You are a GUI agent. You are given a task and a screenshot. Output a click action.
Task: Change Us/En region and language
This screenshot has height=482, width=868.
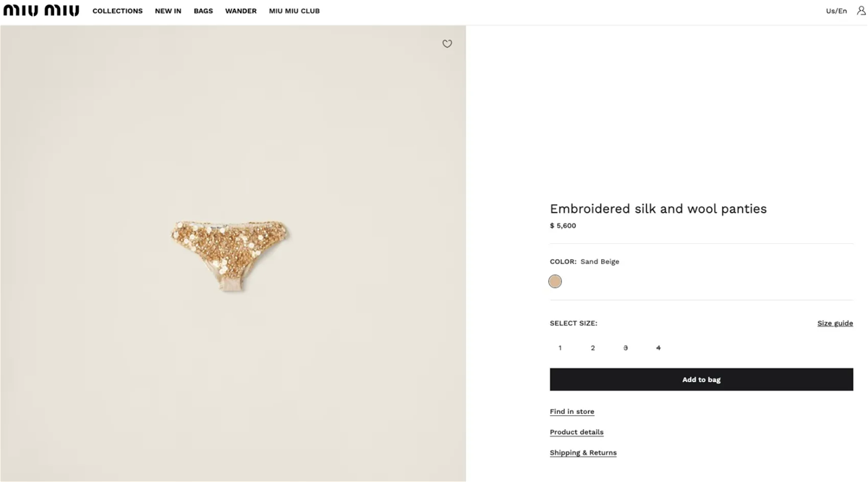click(836, 11)
